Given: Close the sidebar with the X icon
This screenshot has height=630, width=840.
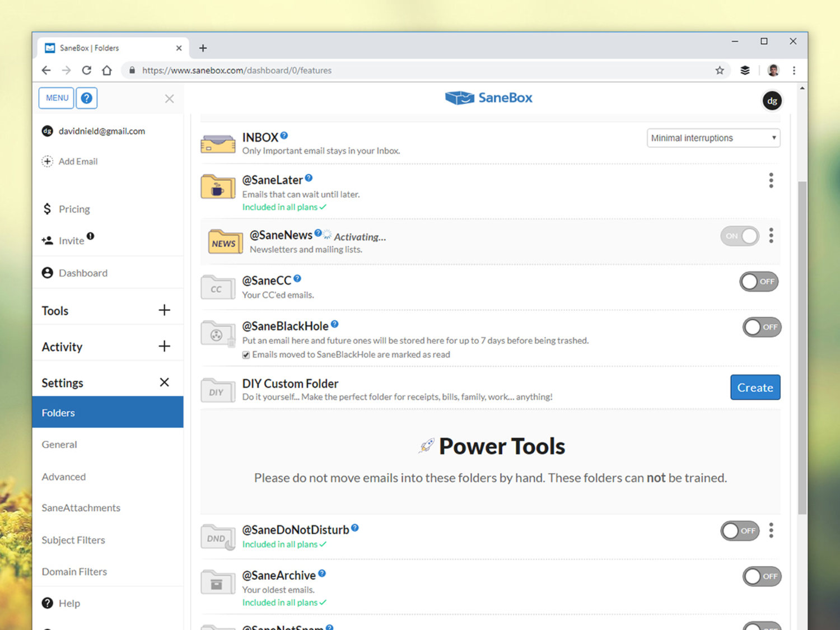Looking at the screenshot, I should click(169, 99).
